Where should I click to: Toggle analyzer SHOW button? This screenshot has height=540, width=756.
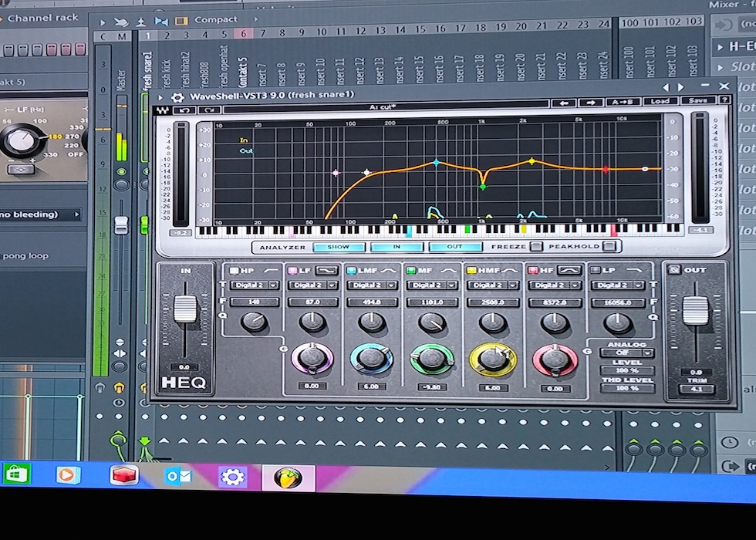339,247
